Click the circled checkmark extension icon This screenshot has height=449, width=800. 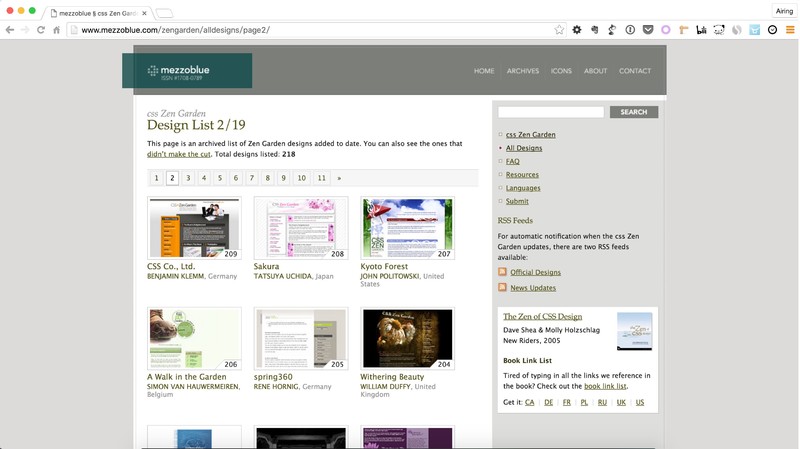[x=772, y=30]
